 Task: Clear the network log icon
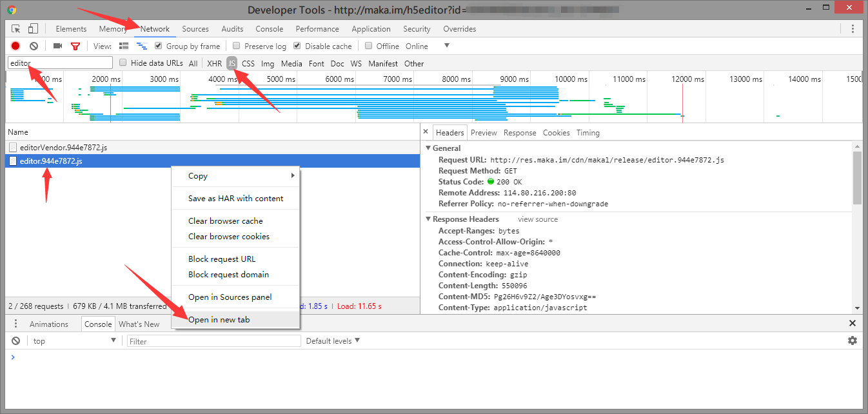34,46
